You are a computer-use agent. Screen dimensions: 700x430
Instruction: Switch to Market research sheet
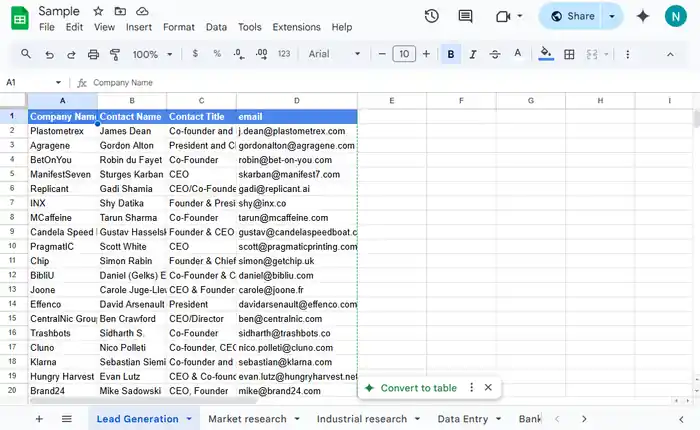point(247,419)
